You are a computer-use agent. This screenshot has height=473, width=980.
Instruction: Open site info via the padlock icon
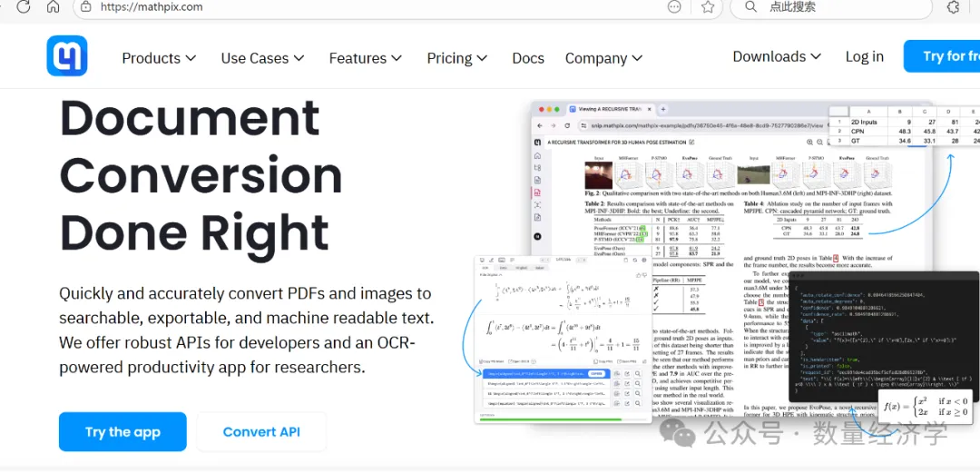pos(85,6)
